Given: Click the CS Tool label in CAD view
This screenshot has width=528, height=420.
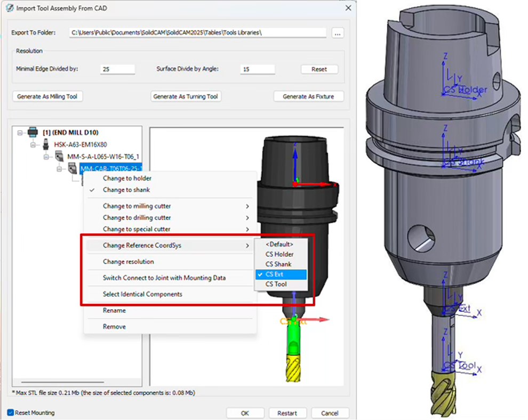Looking at the screenshot, I should click(460, 366).
